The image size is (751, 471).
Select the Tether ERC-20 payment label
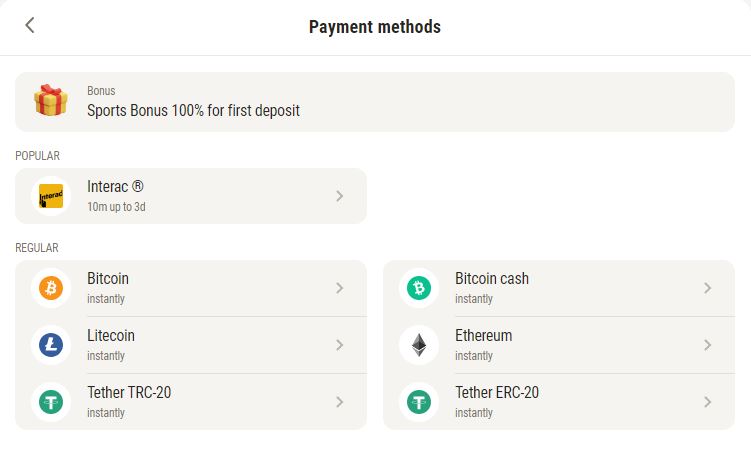point(497,393)
